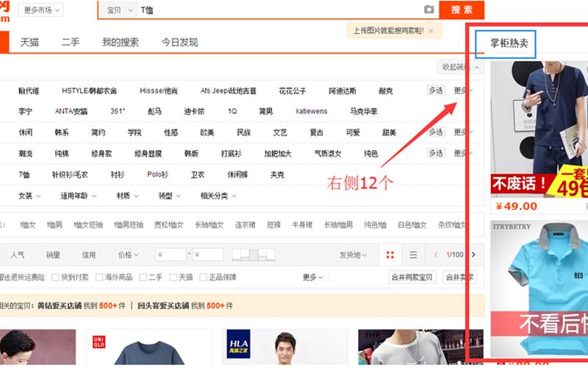Go to next results page arrow
588x368 pixels.
(x=473, y=255)
